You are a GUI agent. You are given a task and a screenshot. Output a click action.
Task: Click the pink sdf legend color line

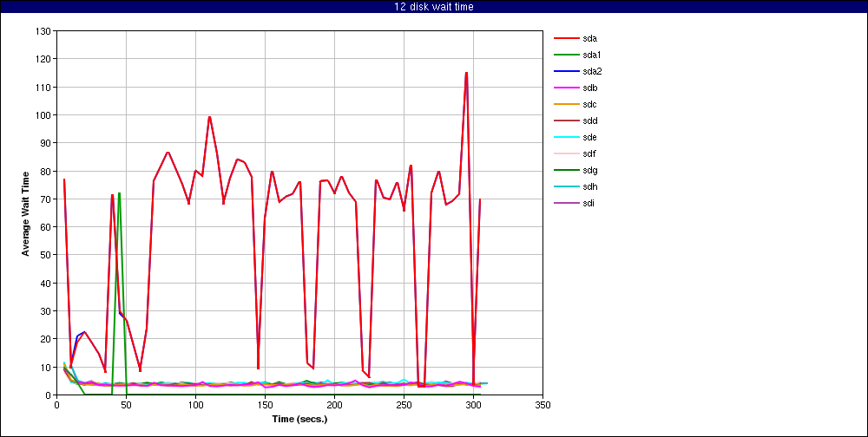point(566,153)
